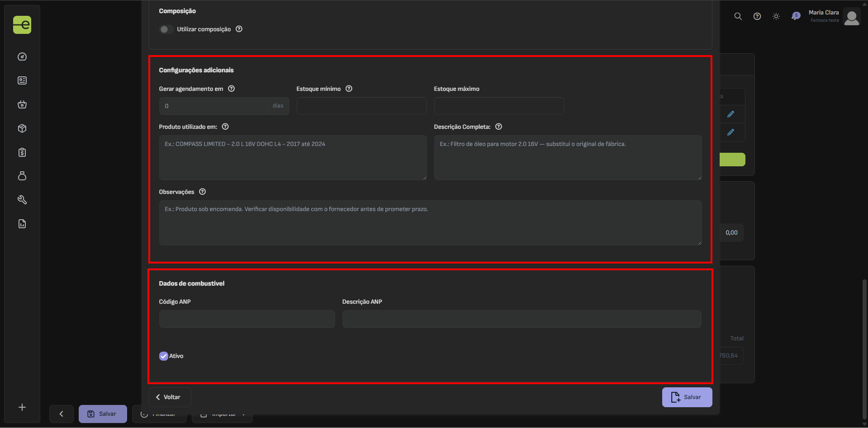Click the back arrow button at bottom left
Image resolution: width=868 pixels, height=428 pixels.
click(x=62, y=414)
